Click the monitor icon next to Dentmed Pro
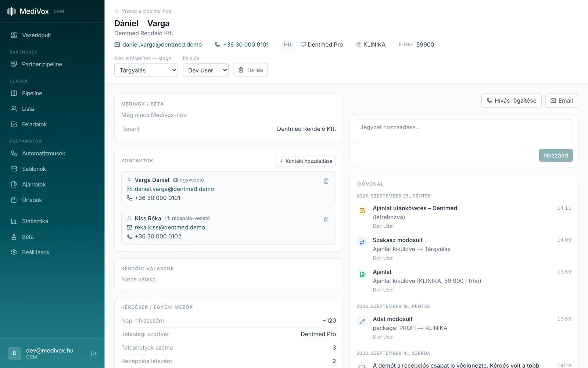This screenshot has width=588, height=368. click(303, 45)
